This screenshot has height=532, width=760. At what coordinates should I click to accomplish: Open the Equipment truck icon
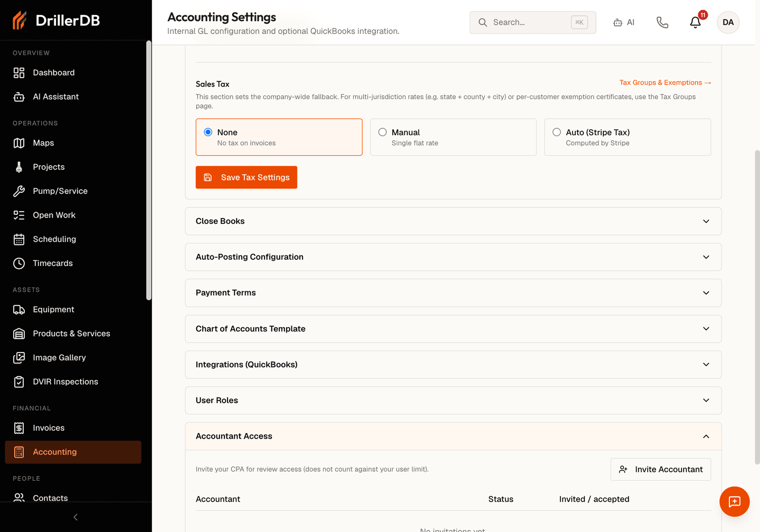click(19, 310)
